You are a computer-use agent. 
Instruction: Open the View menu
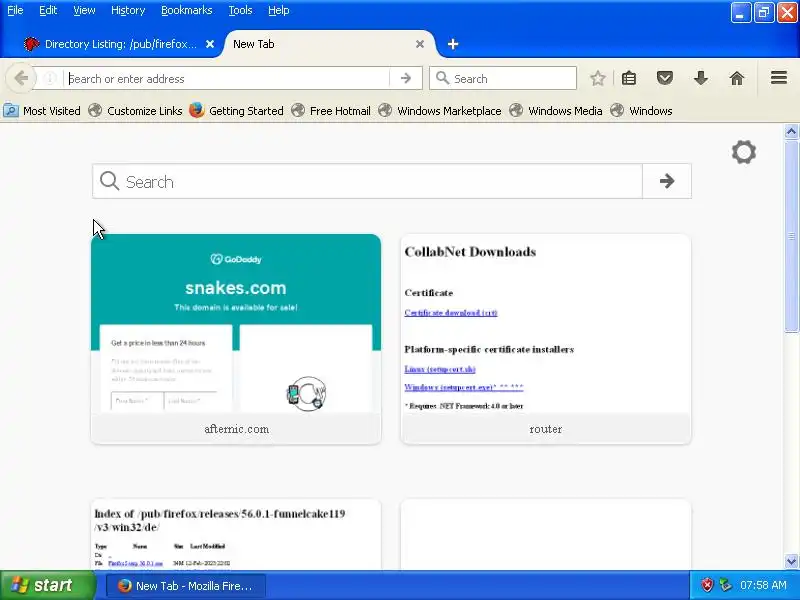(x=84, y=10)
